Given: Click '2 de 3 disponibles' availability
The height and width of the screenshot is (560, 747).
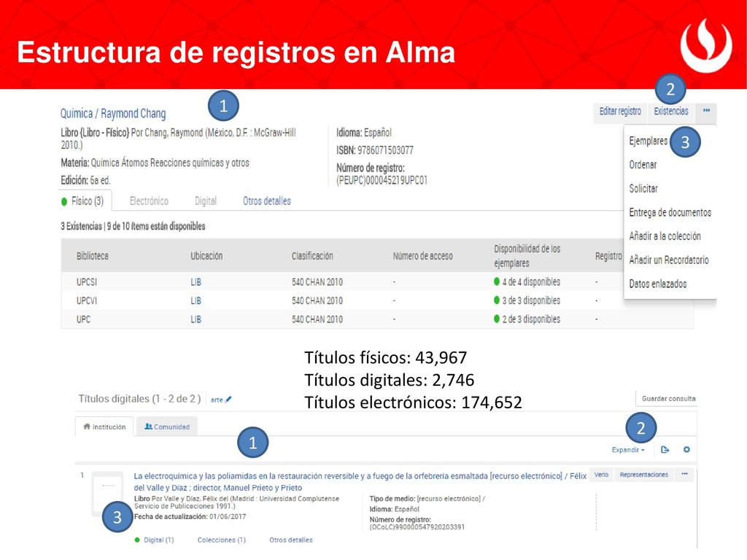Looking at the screenshot, I should (527, 319).
